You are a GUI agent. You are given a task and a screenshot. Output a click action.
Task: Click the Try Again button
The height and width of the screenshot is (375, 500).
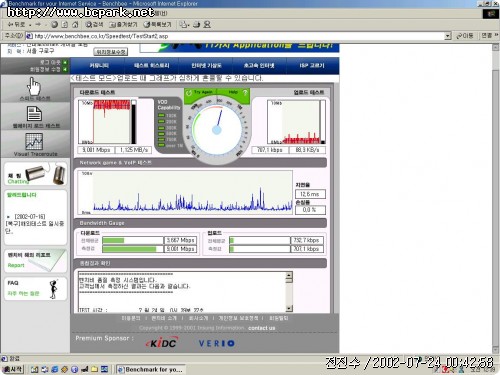[203, 92]
